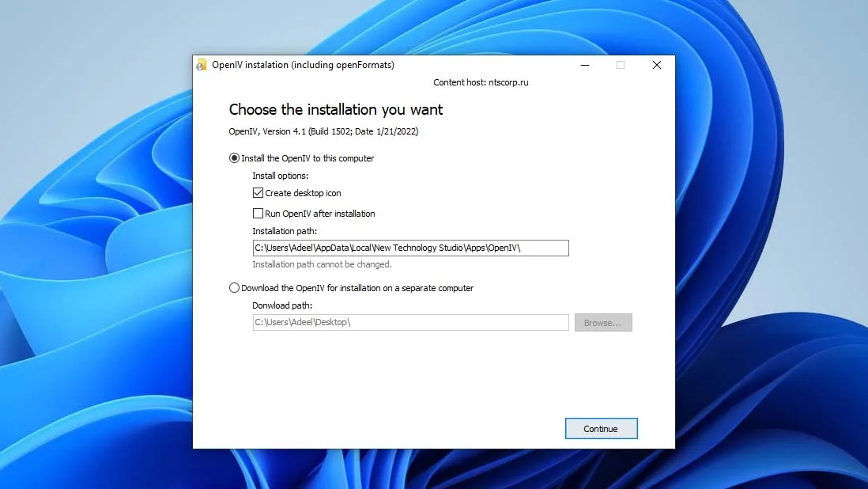Image resolution: width=868 pixels, height=489 pixels.
Task: Click the window title 'OpenIV instalation' text
Action: coord(304,65)
